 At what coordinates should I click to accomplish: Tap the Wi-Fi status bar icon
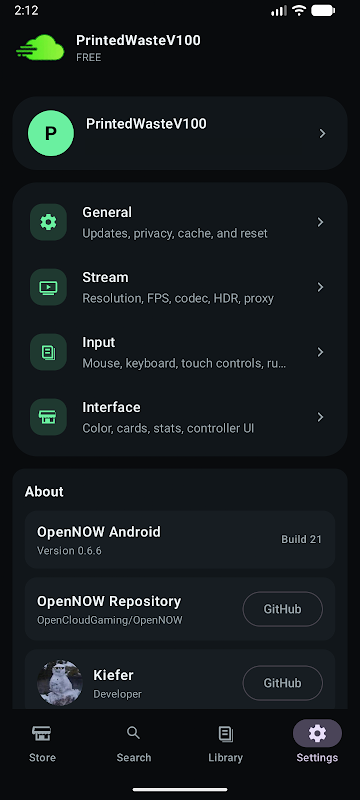coord(299,10)
